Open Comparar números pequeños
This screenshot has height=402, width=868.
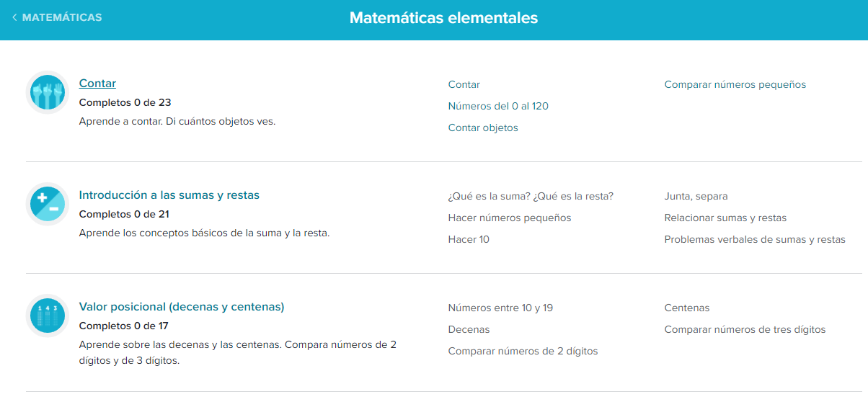735,85
